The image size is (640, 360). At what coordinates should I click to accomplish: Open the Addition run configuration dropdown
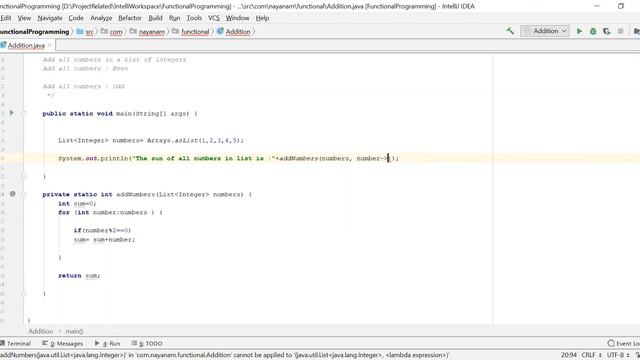545,31
